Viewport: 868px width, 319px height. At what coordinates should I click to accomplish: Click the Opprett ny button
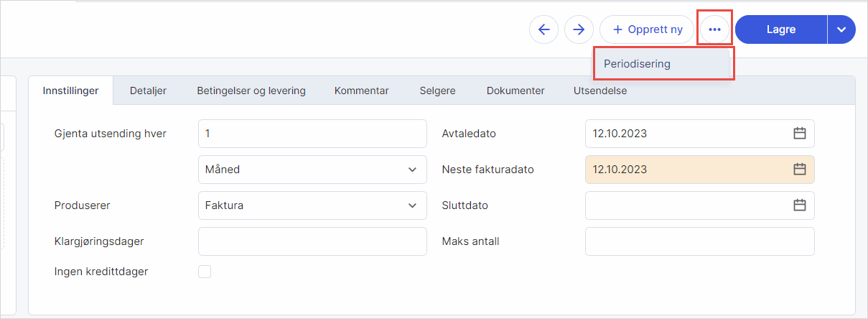click(x=646, y=29)
